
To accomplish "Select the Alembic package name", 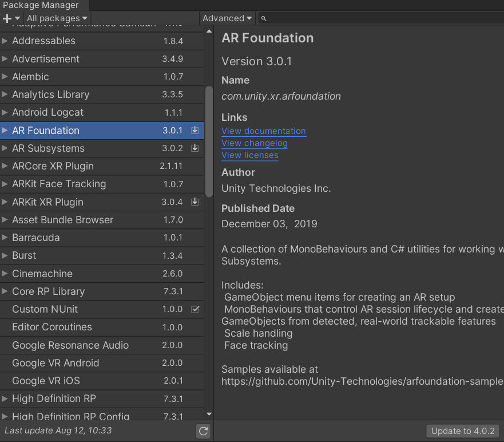I will (x=30, y=77).
